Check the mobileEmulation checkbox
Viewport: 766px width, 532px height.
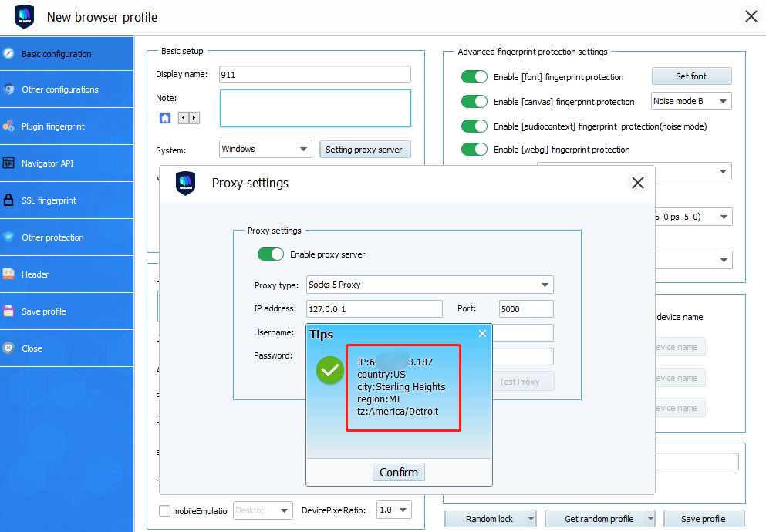pos(164,510)
